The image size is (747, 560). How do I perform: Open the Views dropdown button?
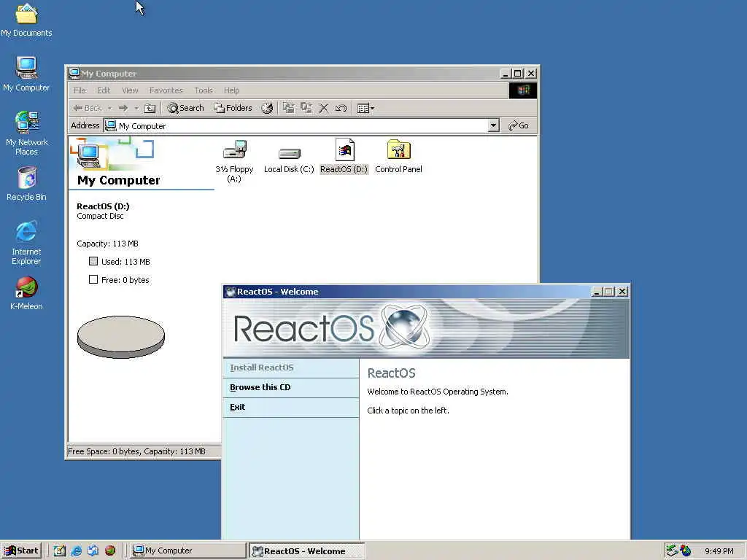click(x=366, y=108)
